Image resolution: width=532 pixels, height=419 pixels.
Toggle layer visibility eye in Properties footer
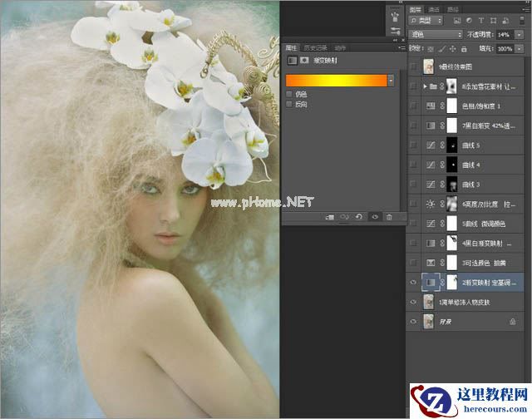[x=374, y=217]
